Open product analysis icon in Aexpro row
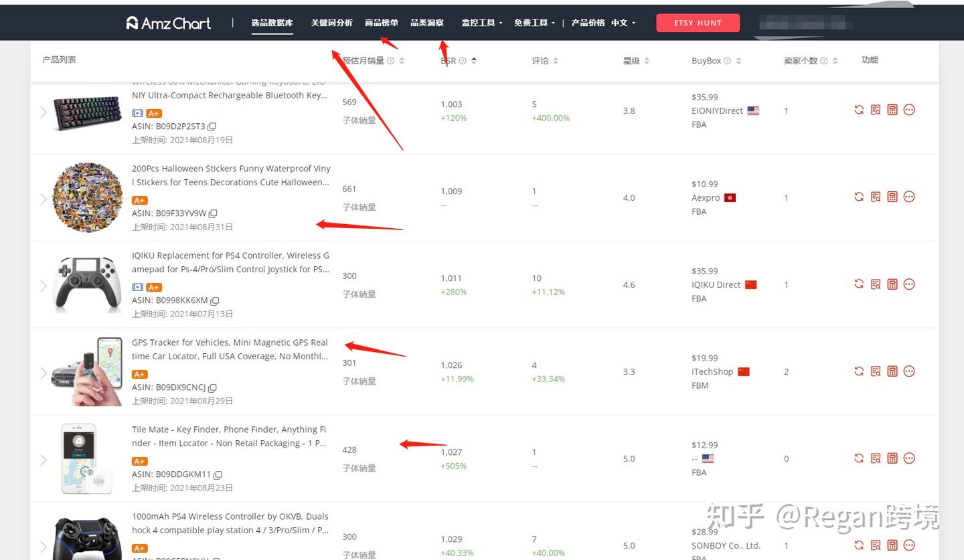964x560 pixels. [876, 197]
